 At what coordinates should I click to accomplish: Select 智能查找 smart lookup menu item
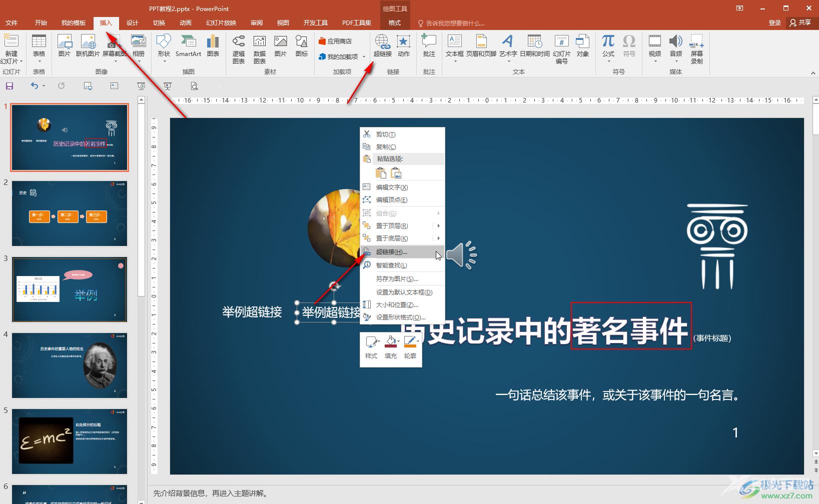pyautogui.click(x=402, y=265)
